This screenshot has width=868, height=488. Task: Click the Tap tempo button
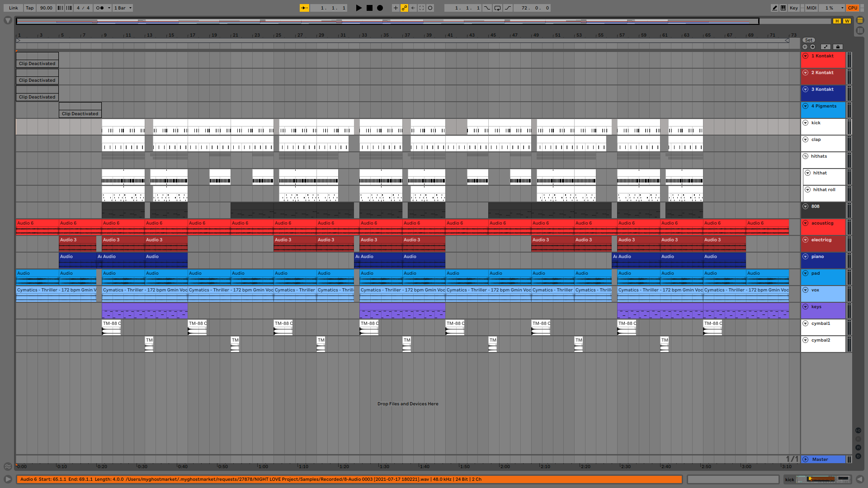[29, 8]
